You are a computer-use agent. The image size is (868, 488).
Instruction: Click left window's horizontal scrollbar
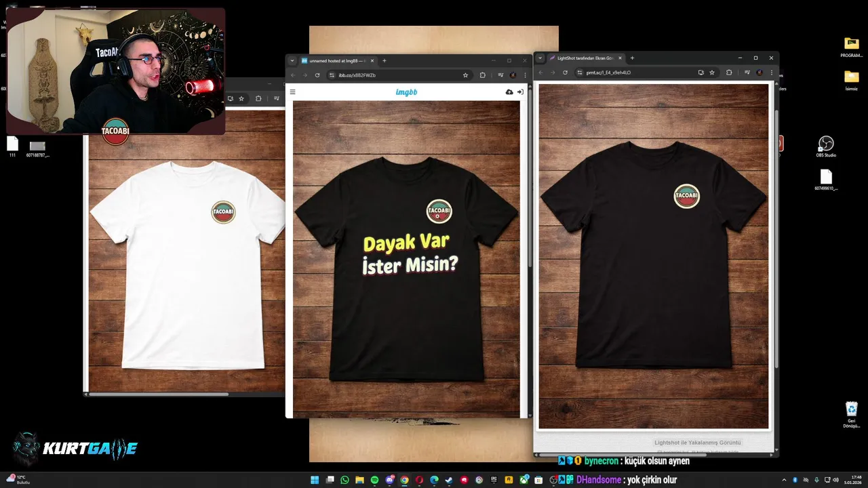159,394
